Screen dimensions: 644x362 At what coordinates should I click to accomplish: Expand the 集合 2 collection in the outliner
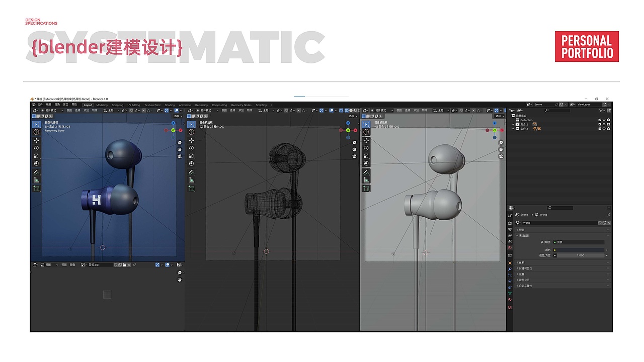513,125
